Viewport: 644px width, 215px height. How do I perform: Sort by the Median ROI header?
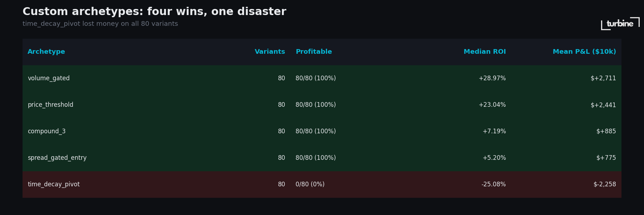pos(484,52)
